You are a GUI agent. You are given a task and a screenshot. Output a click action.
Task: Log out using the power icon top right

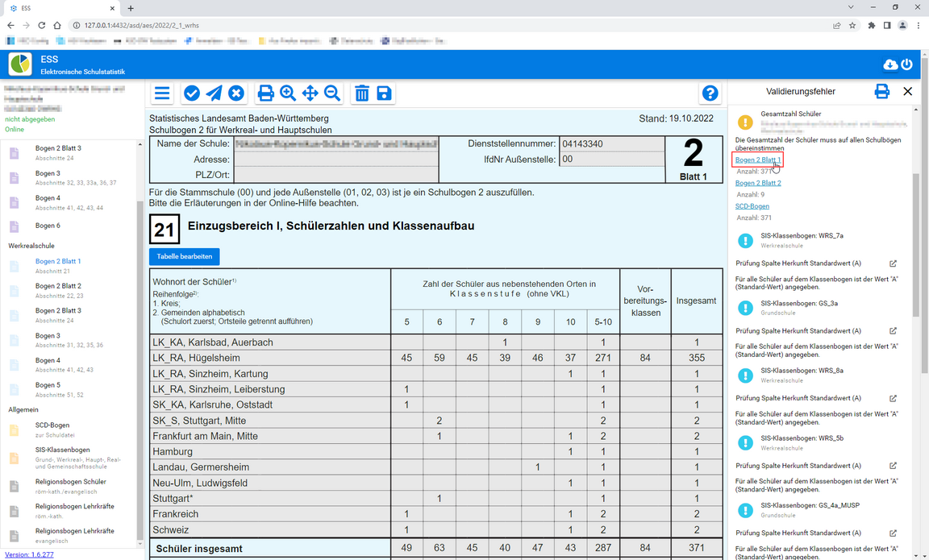907,64
